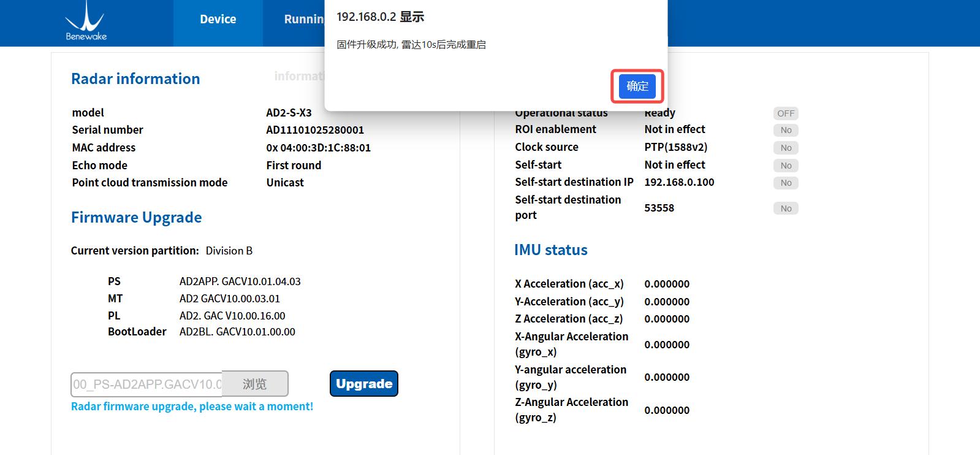The image size is (980, 455).
Task: Toggle the Self-start switch
Action: 786,166
